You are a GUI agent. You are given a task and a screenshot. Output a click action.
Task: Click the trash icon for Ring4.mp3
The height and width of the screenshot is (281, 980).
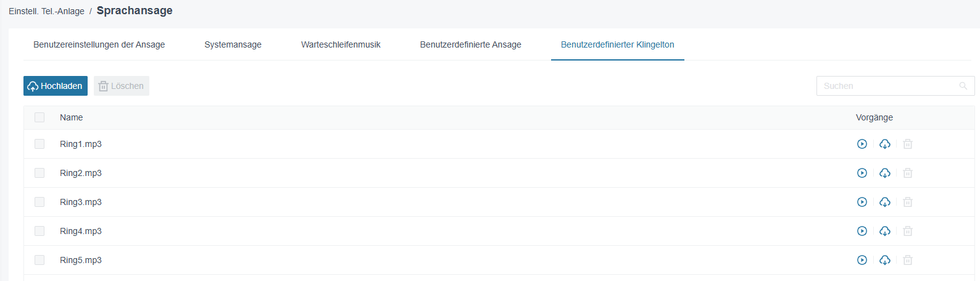tap(908, 231)
